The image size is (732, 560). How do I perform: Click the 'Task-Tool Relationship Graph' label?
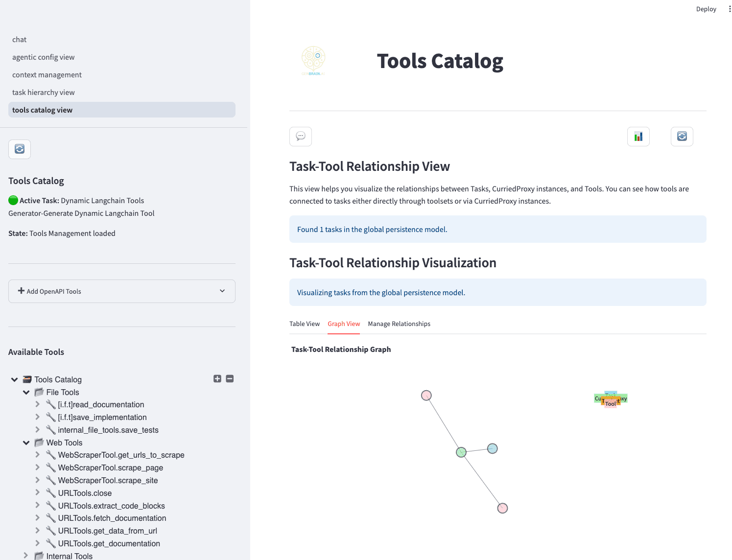pyautogui.click(x=341, y=349)
